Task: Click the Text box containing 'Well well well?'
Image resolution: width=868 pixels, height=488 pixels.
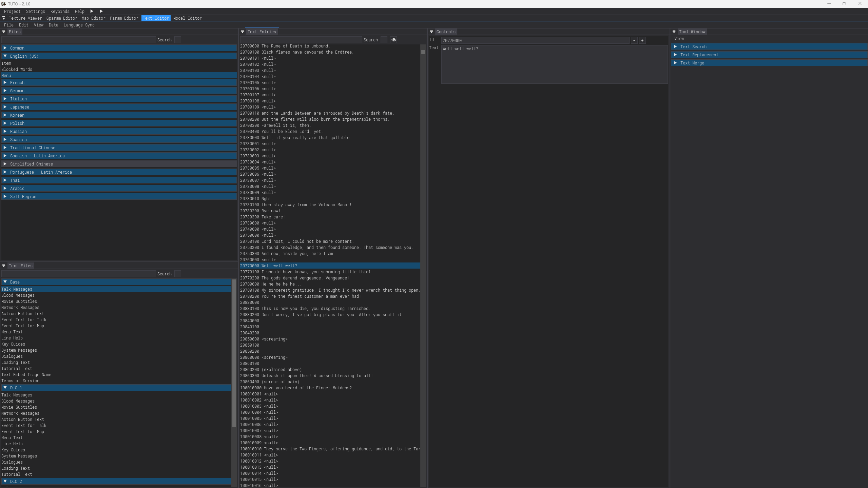Action: tap(554, 64)
